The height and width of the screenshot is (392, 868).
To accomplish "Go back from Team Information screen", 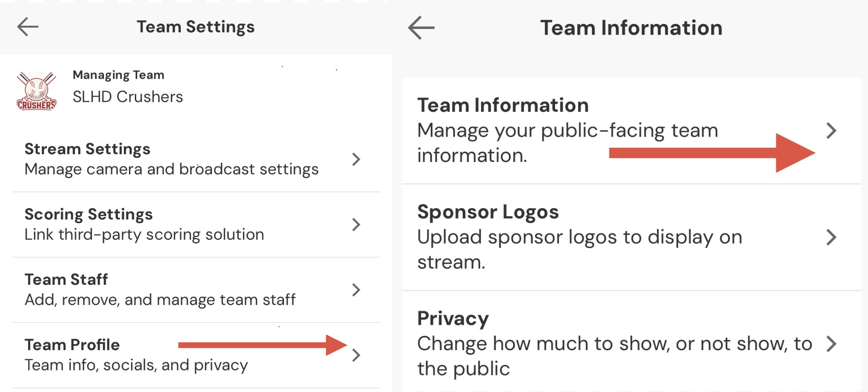I will click(421, 28).
